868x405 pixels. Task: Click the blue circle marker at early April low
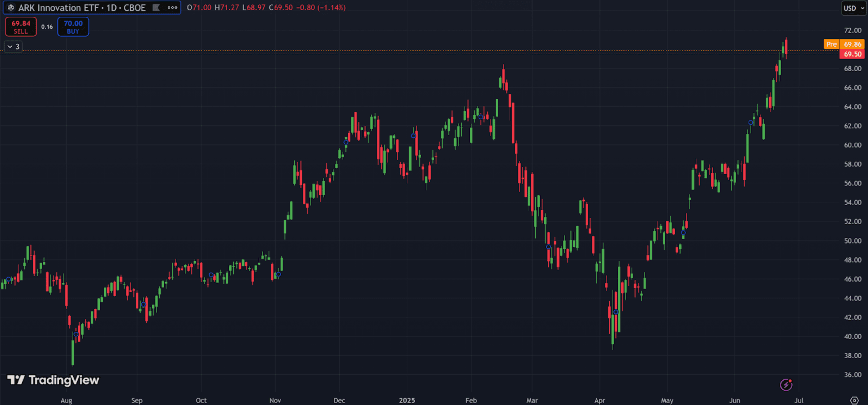click(616, 312)
